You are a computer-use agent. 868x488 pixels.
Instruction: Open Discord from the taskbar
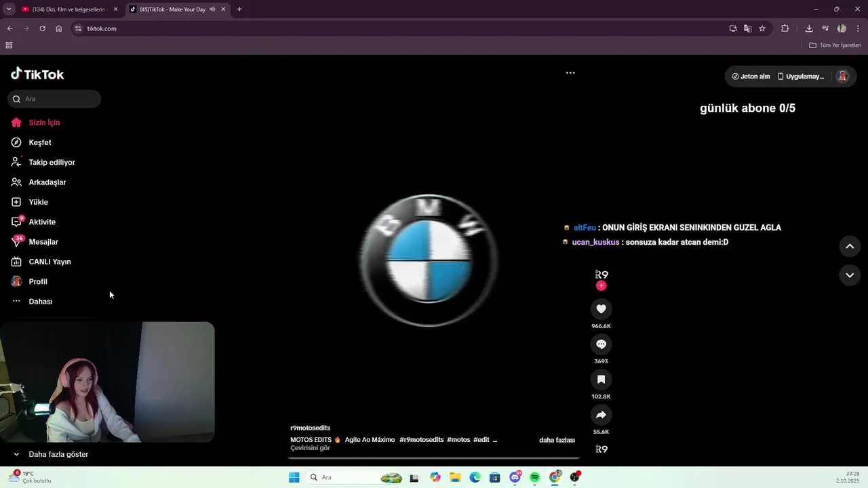(515, 477)
